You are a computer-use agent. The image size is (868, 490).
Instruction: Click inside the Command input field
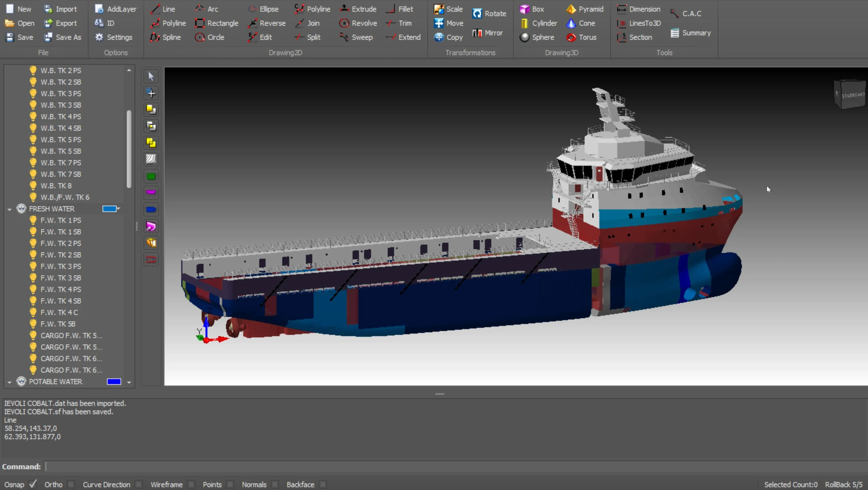tap(438, 467)
